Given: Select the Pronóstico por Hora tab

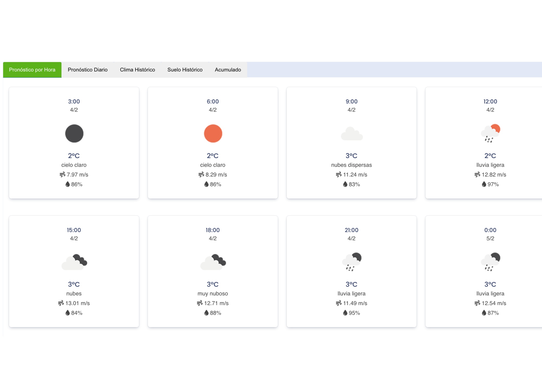Looking at the screenshot, I should tap(32, 70).
